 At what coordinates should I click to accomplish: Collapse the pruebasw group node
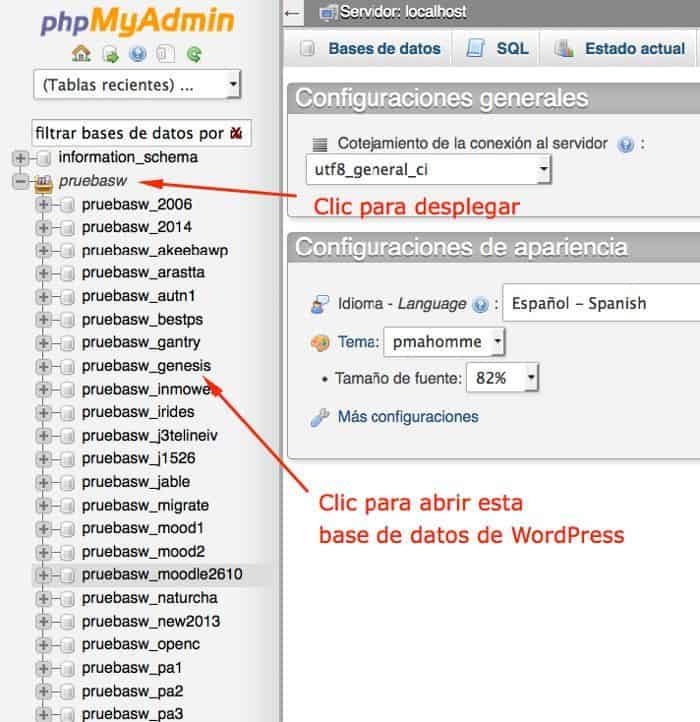point(20,181)
